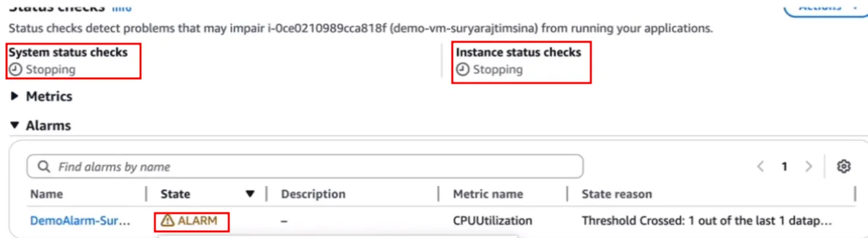
Task: Open the alarms table settings gear
Action: [x=843, y=167]
